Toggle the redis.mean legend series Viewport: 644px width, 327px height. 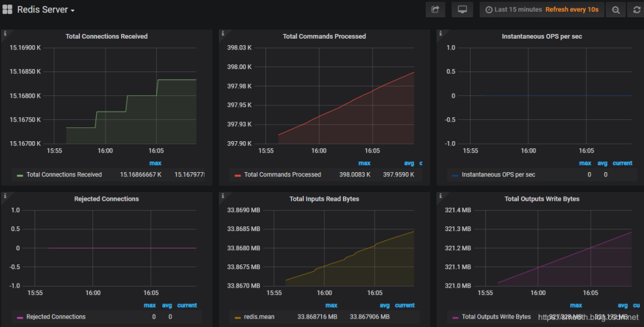point(259,317)
